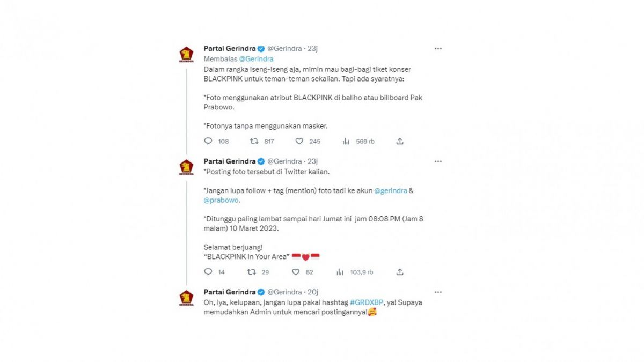Open the @gerindra mention link
The image size is (644, 362).
[x=392, y=190]
